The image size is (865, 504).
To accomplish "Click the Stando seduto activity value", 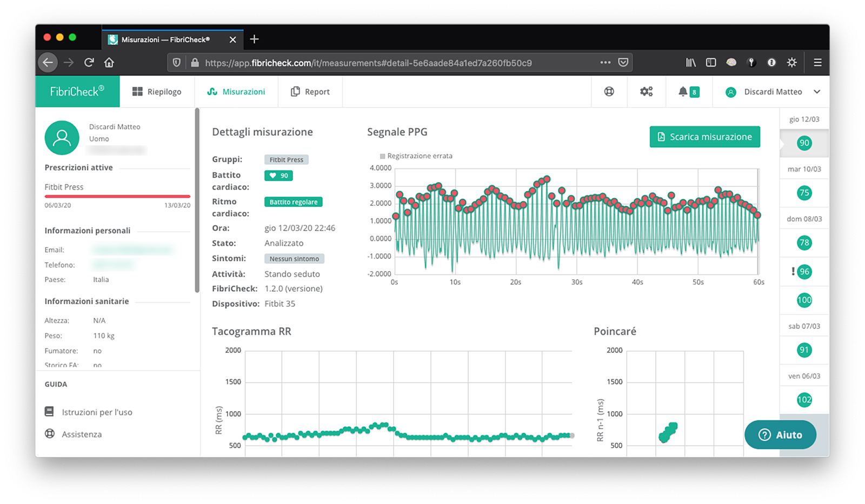I will click(x=292, y=274).
